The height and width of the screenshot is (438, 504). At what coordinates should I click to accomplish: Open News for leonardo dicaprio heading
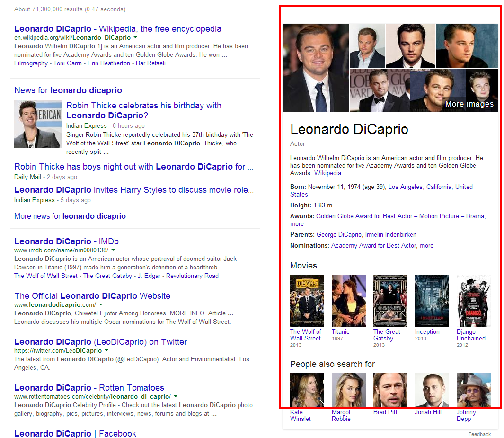tap(68, 90)
